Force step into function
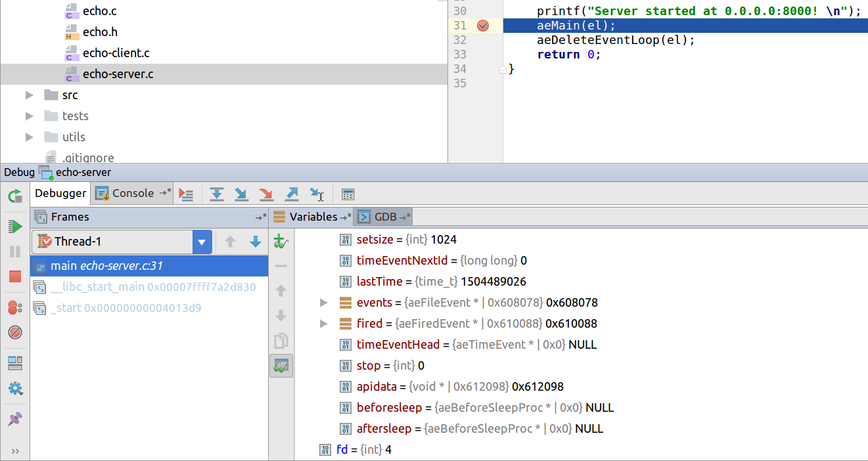 pos(267,194)
